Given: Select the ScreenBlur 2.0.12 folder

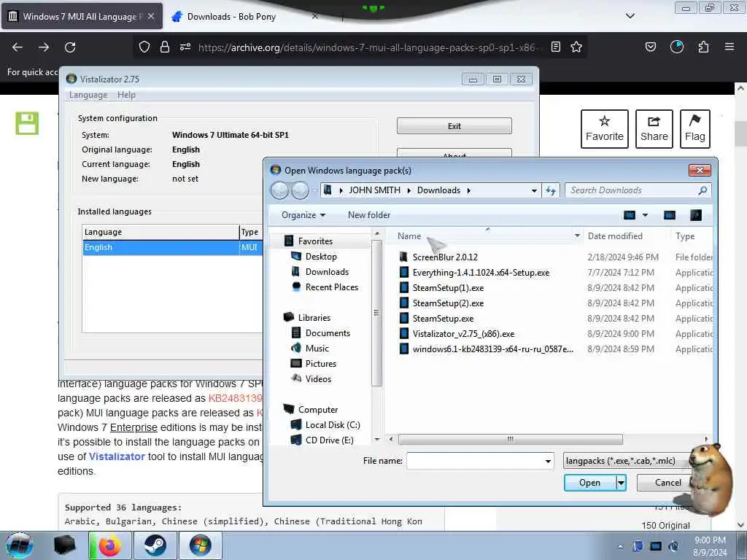Looking at the screenshot, I should tap(438, 257).
